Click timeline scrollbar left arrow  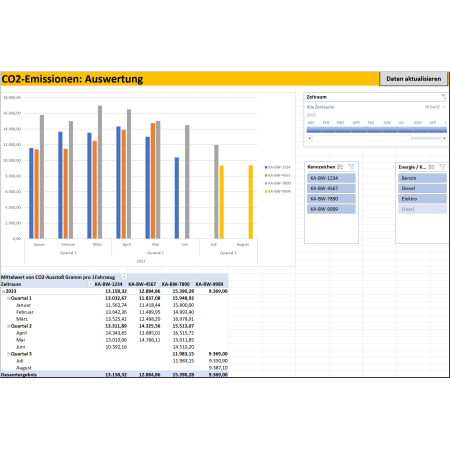pyautogui.click(x=310, y=138)
